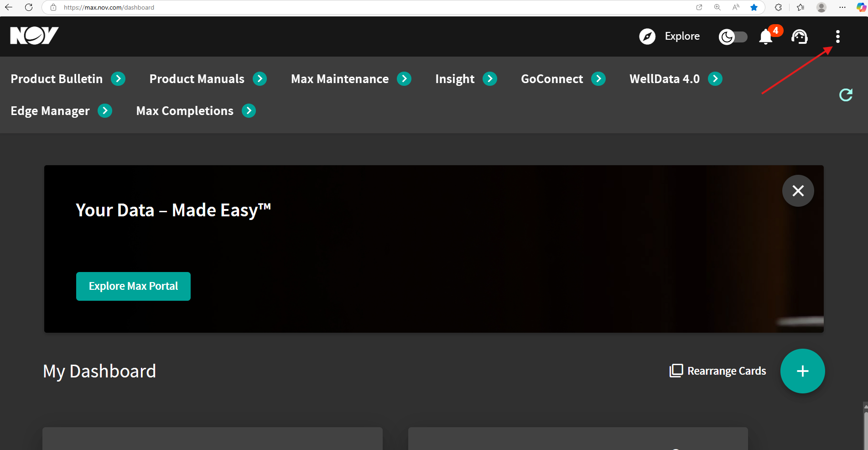Reload the browser page

(29, 7)
